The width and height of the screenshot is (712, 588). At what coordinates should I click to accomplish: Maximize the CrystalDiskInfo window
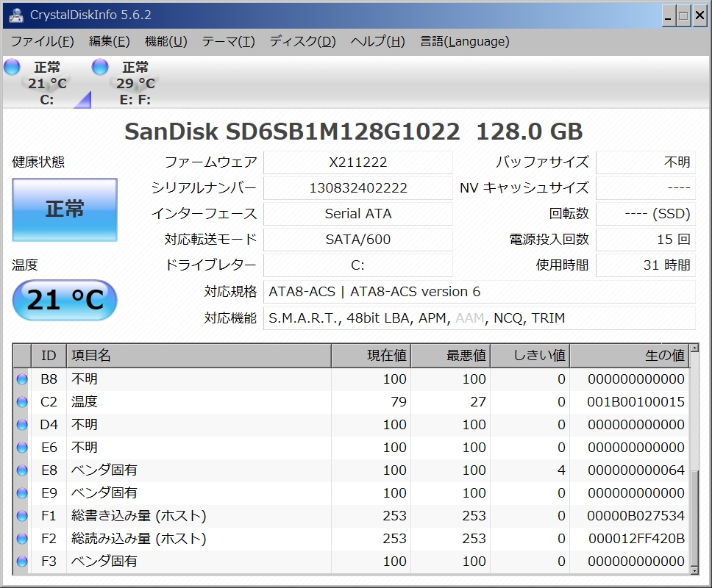pyautogui.click(x=683, y=17)
